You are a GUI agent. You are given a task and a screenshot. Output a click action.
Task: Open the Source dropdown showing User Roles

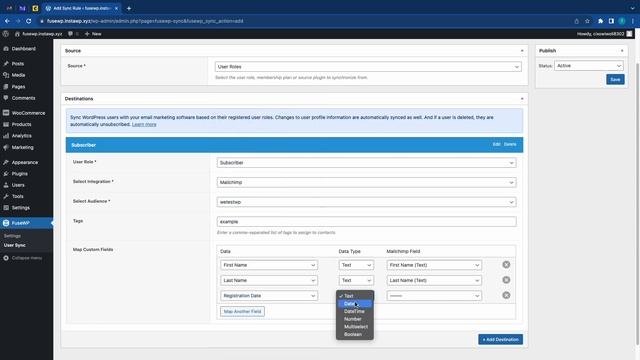368,67
